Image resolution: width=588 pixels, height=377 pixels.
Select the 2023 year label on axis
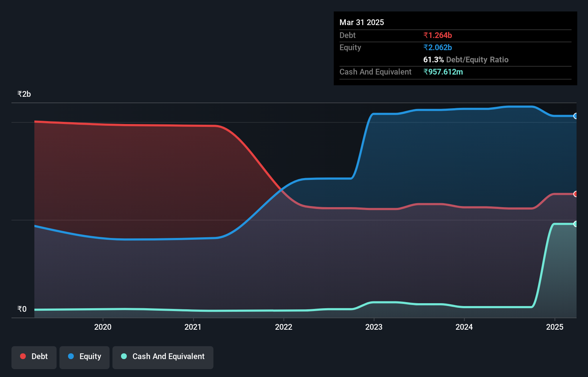[x=373, y=327]
